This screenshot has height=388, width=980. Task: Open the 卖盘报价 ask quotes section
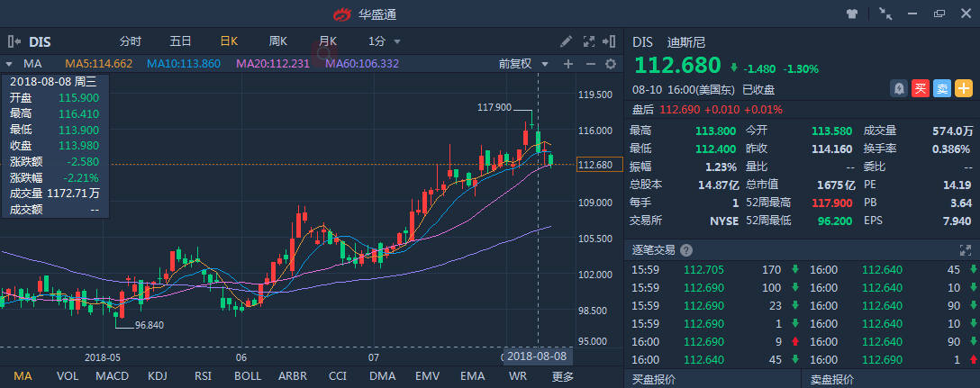click(x=832, y=379)
